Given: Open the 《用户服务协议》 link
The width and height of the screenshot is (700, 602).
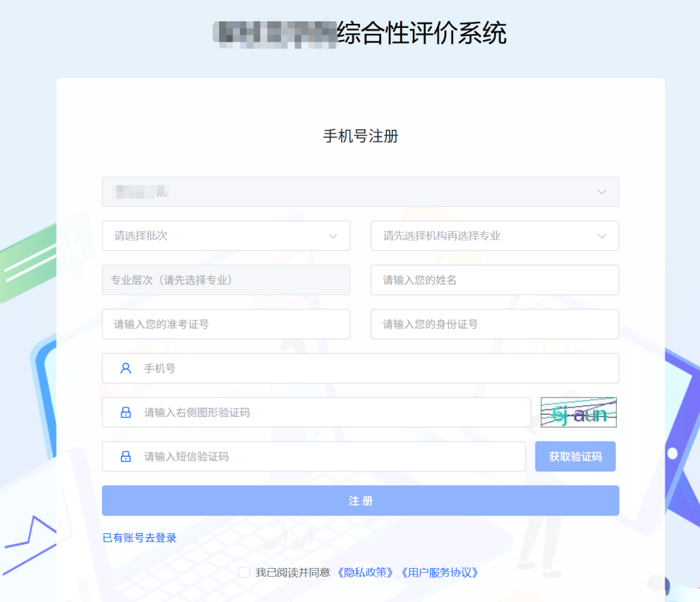Looking at the screenshot, I should [440, 573].
